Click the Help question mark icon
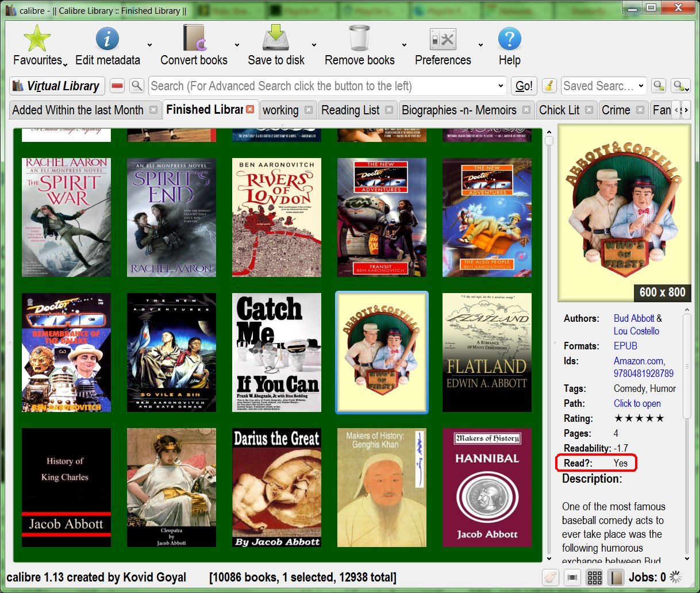 [x=509, y=39]
